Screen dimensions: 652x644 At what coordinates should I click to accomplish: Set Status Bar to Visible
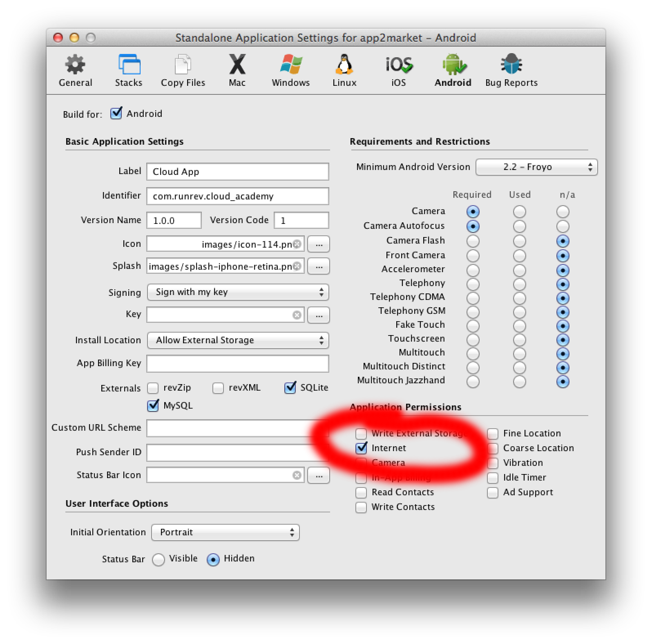coord(159,559)
